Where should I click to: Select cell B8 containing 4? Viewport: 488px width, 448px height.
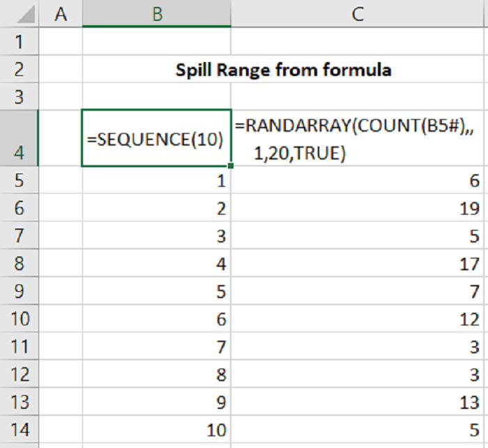click(157, 263)
